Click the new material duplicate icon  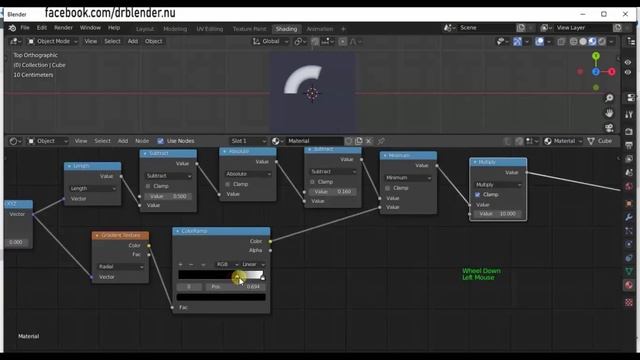pyautogui.click(x=358, y=141)
